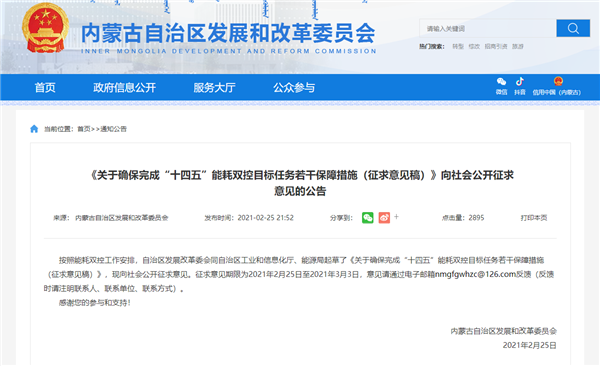Viewport: 600px width, 366px height.
Task: Open the 信用中国 (内蒙古) emblem link
Action: [x=557, y=86]
